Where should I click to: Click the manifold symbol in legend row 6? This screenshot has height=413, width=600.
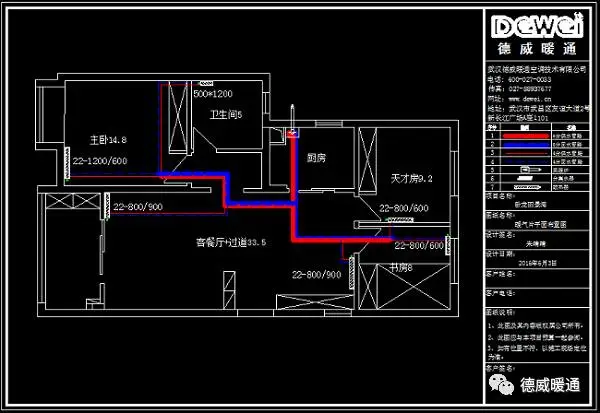(x=527, y=178)
